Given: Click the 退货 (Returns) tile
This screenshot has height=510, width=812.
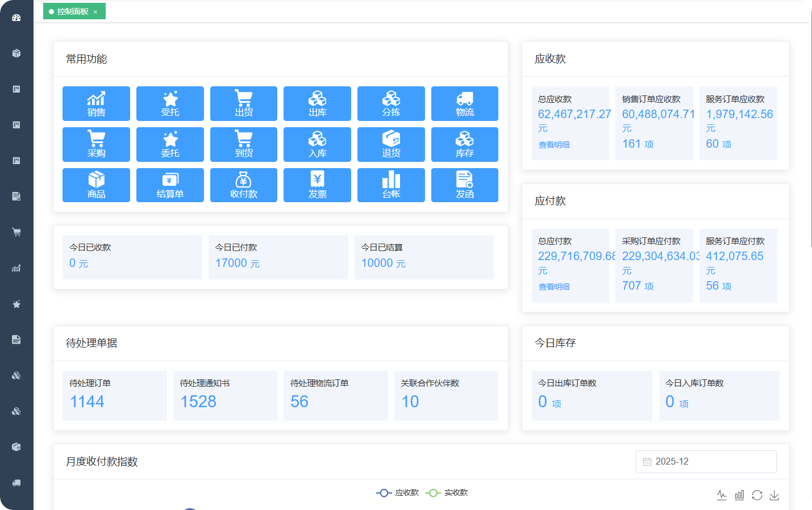Looking at the screenshot, I should (x=391, y=144).
